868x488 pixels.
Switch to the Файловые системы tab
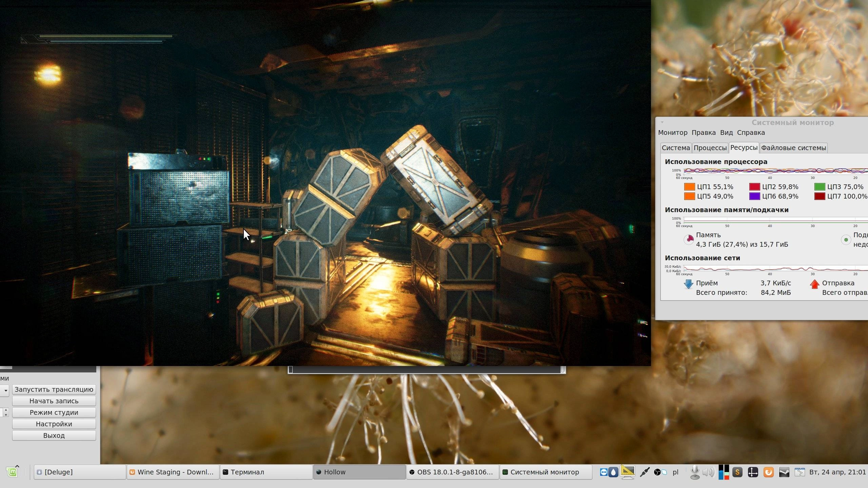(x=793, y=148)
